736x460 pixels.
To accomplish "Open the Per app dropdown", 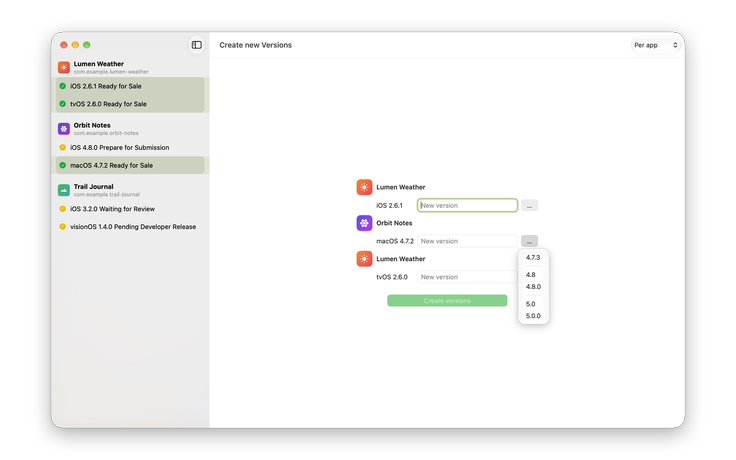I will (656, 45).
